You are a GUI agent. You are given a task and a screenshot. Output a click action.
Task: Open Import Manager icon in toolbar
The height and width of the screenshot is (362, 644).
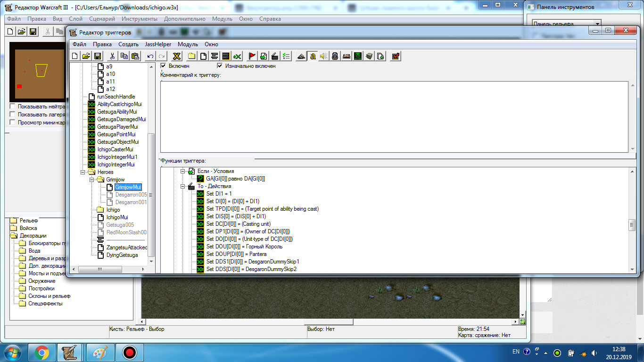(x=380, y=56)
